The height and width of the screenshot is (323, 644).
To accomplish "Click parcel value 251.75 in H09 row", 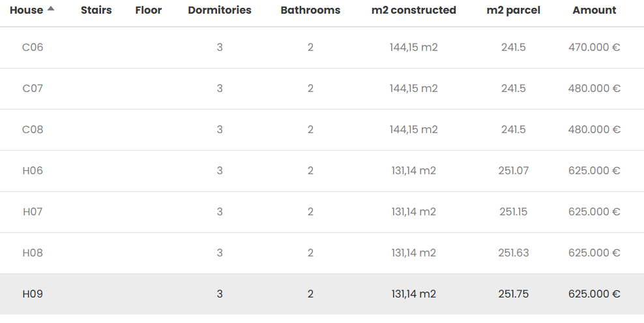I will tap(514, 294).
